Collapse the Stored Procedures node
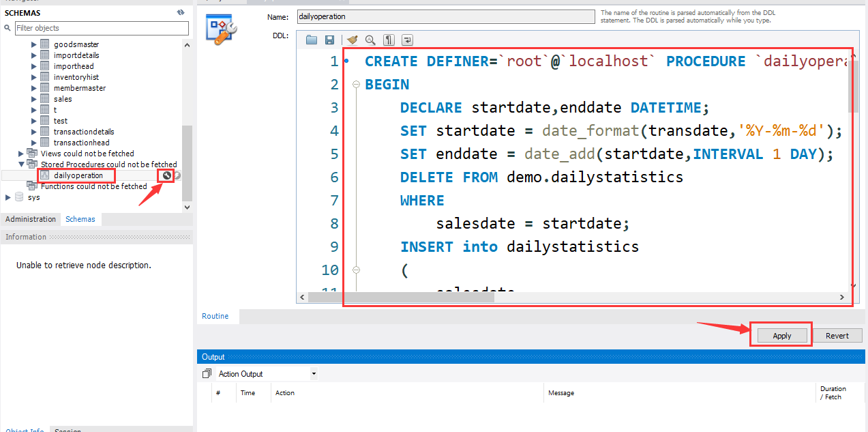The image size is (868, 432). [21, 164]
